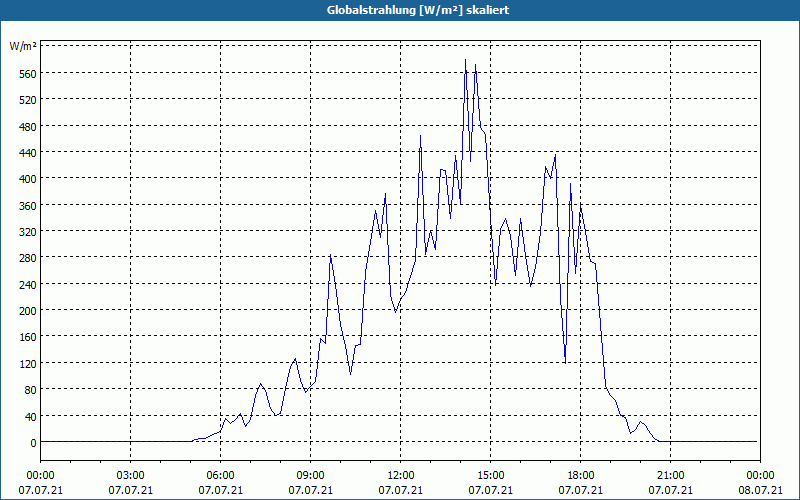Click the "160" y-axis value
800x500 pixels.
pyautogui.click(x=29, y=337)
